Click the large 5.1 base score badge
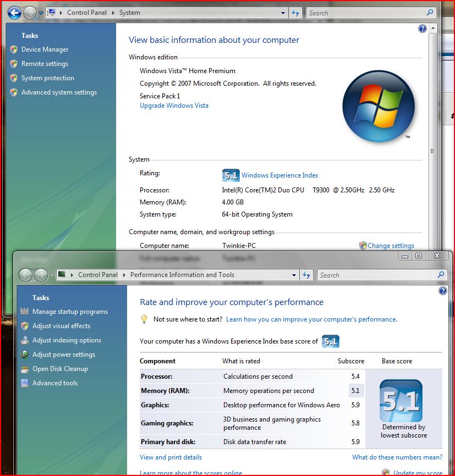This screenshot has height=476, width=455. (x=401, y=401)
